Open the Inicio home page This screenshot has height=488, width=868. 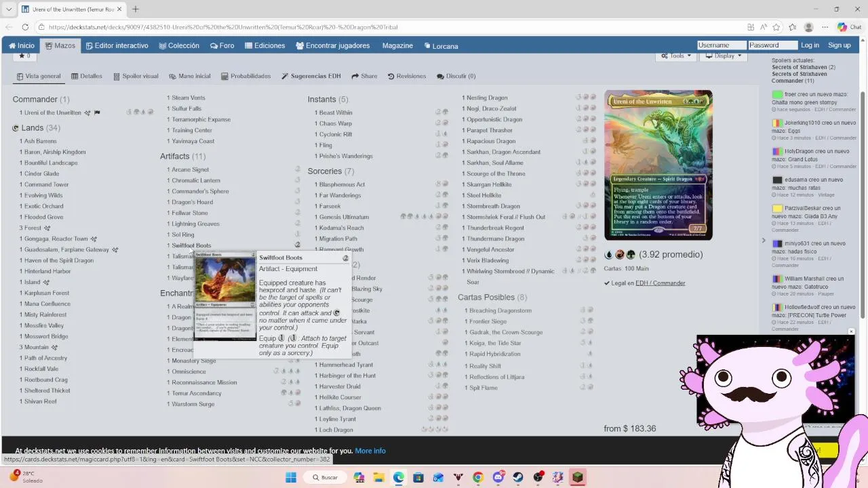pos(22,45)
